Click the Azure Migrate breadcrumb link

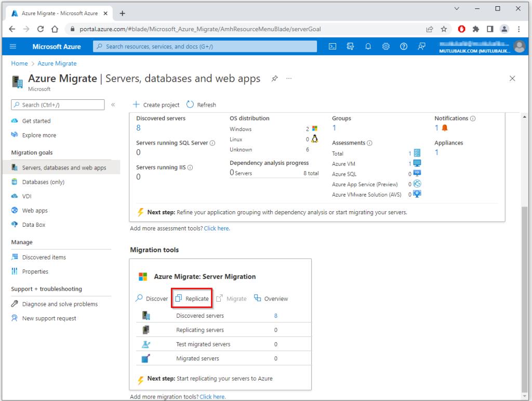pyautogui.click(x=57, y=63)
